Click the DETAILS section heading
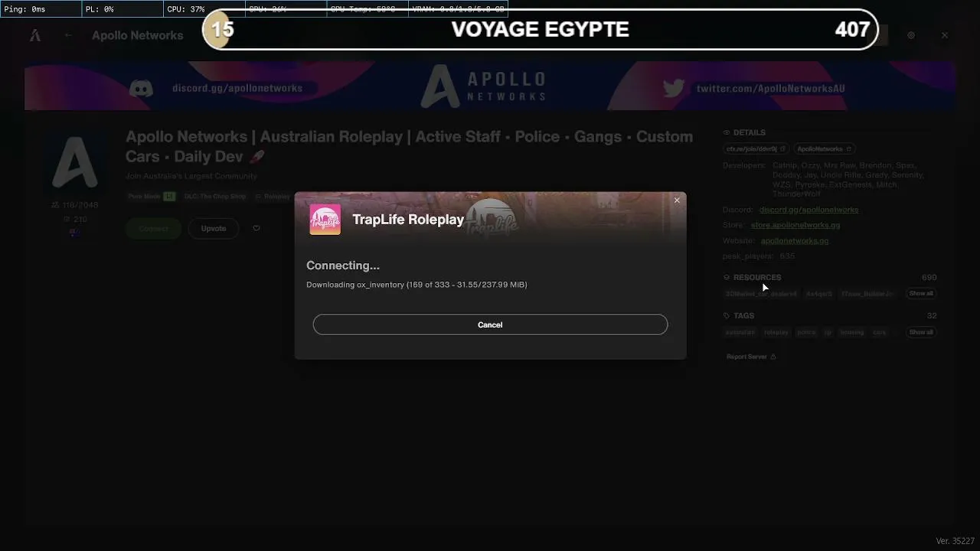 pyautogui.click(x=750, y=132)
